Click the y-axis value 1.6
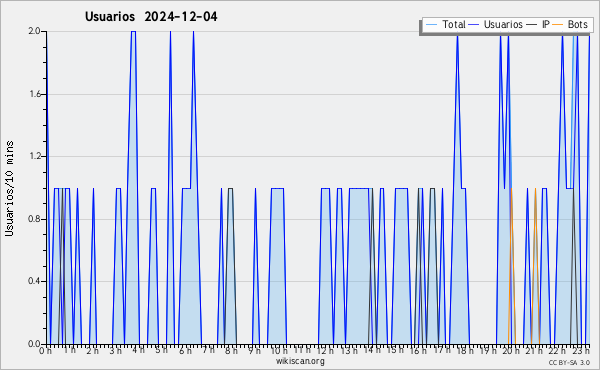This screenshot has height=370, width=600. 34,94
